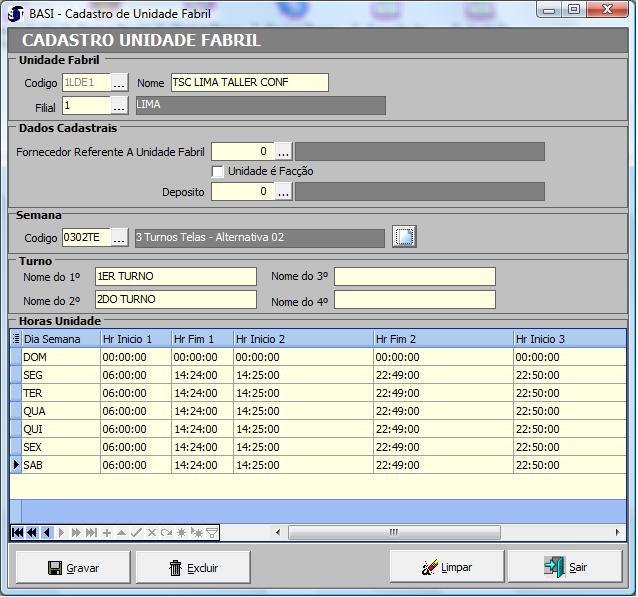Open Semana Codigo lookup ellipsis button
638x597 pixels.
point(120,237)
